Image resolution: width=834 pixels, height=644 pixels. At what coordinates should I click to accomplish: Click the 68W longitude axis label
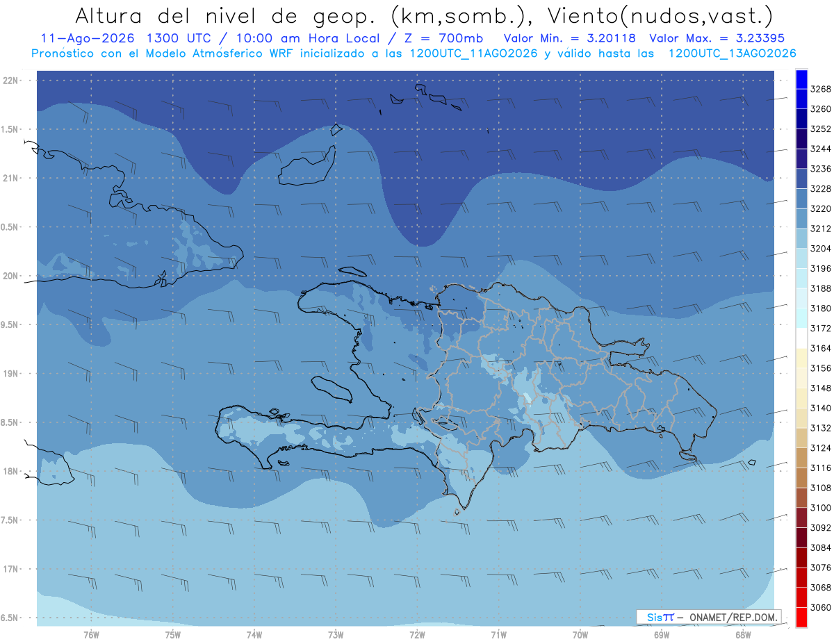point(743,635)
